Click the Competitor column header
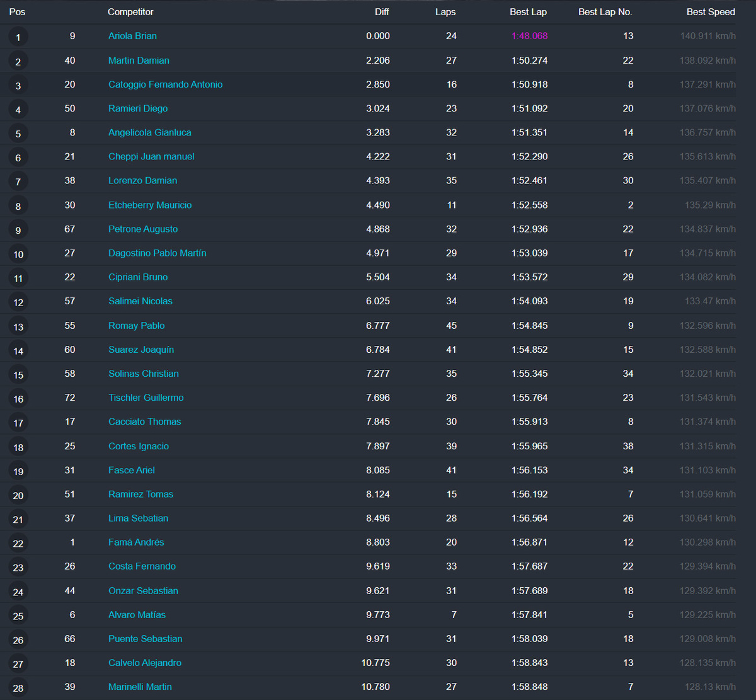The height and width of the screenshot is (700, 756). click(130, 12)
